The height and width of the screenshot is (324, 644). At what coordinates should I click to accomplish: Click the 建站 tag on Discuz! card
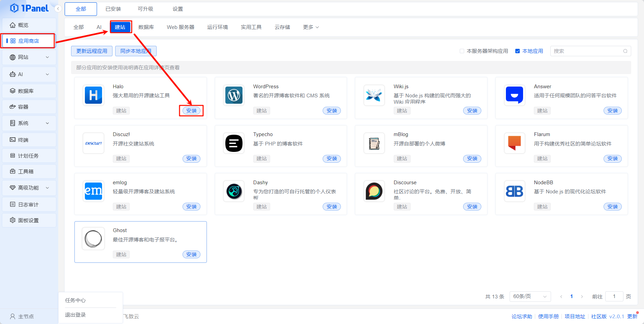point(121,159)
